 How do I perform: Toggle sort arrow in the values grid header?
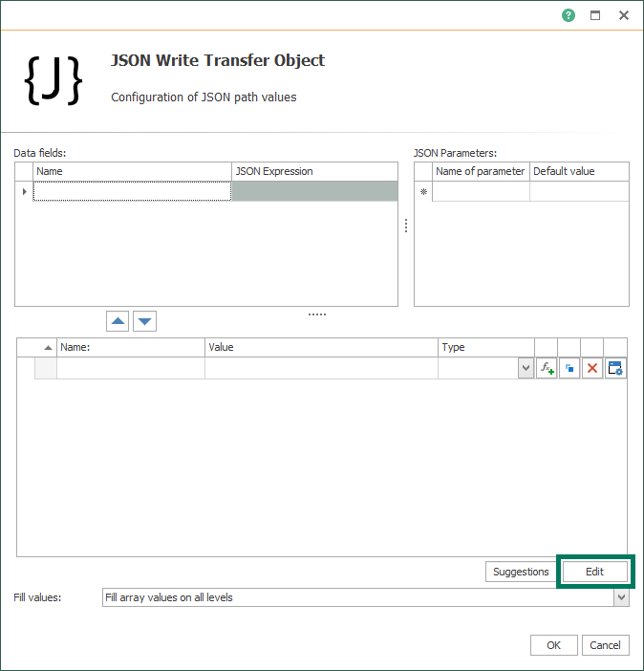(x=48, y=348)
